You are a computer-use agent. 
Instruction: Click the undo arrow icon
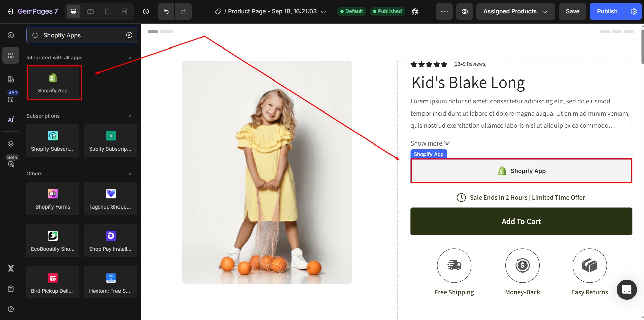click(166, 12)
